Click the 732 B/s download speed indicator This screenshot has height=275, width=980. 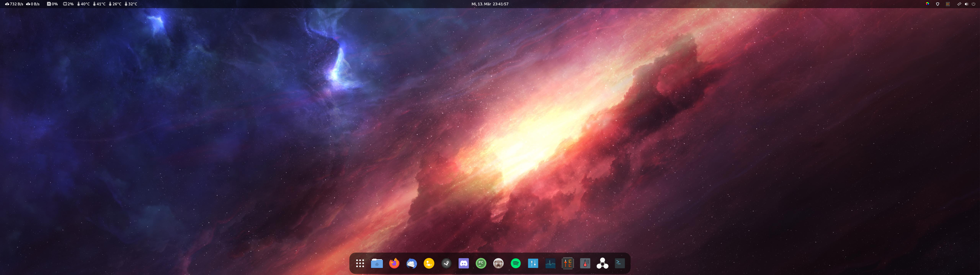click(14, 4)
